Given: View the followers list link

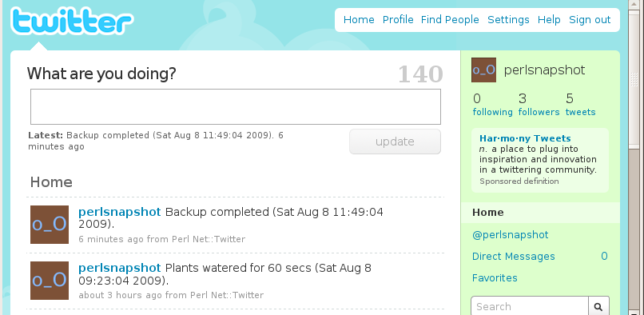Looking at the screenshot, I should [x=539, y=112].
